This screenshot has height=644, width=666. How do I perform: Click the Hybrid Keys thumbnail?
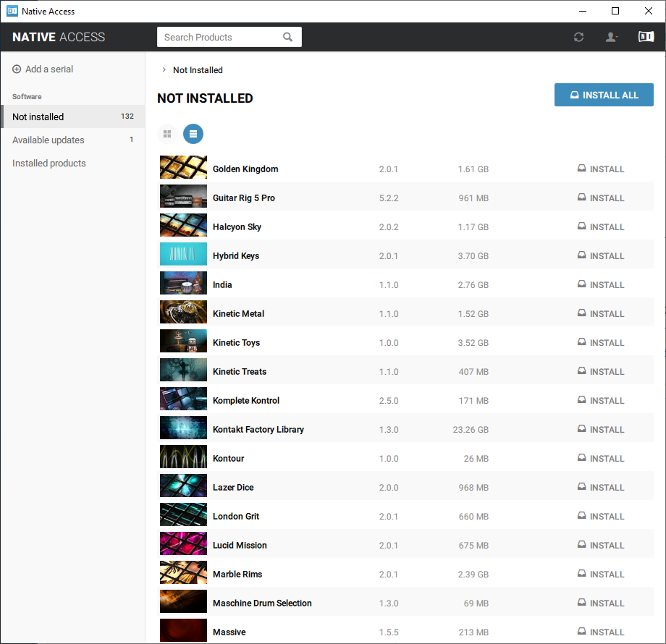click(183, 255)
